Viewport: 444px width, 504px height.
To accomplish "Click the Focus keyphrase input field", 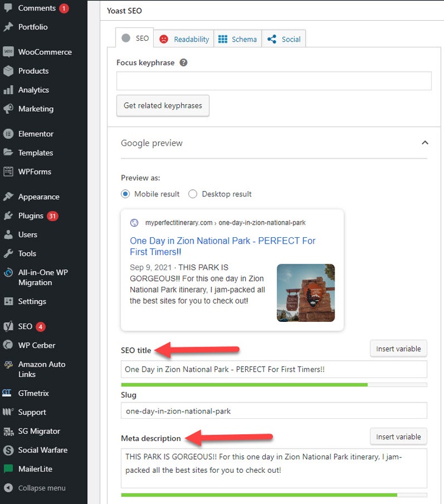I will point(274,80).
